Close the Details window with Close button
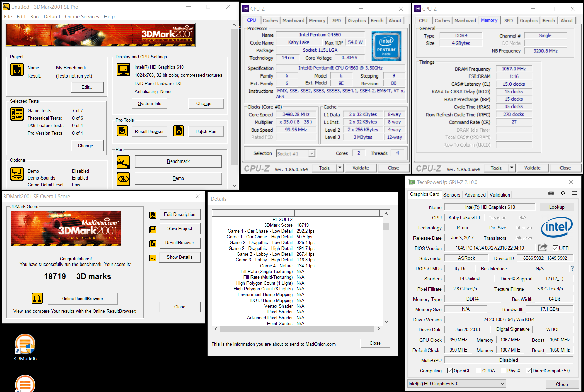584x392 pixels. click(375, 343)
